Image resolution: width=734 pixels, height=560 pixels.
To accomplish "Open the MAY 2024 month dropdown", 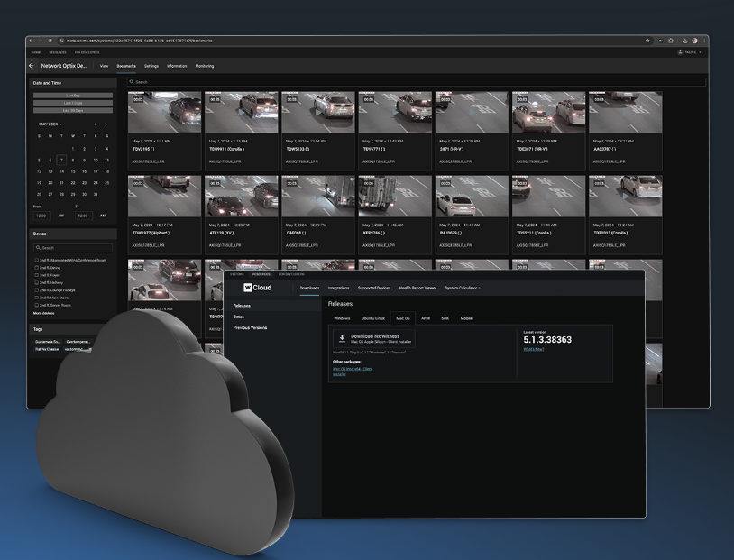I will pyautogui.click(x=50, y=124).
